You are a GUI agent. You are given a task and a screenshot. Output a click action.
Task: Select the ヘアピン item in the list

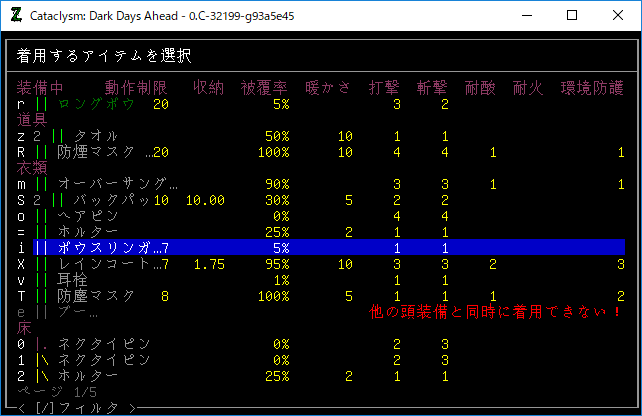point(90,216)
